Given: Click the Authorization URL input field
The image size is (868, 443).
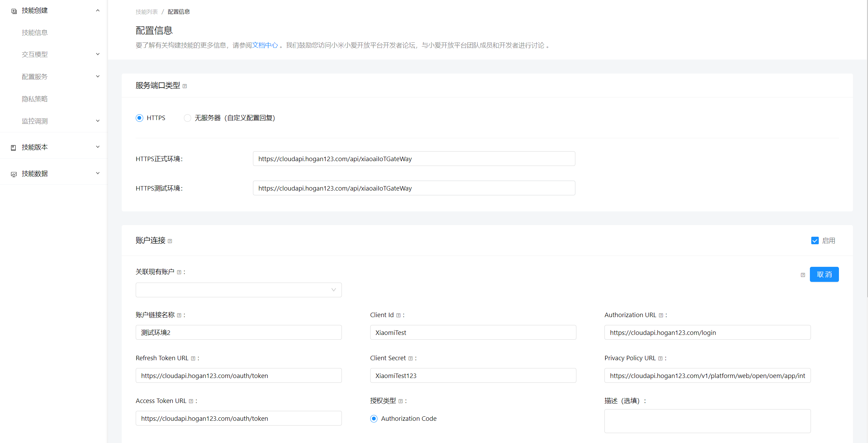Looking at the screenshot, I should click(x=708, y=333).
